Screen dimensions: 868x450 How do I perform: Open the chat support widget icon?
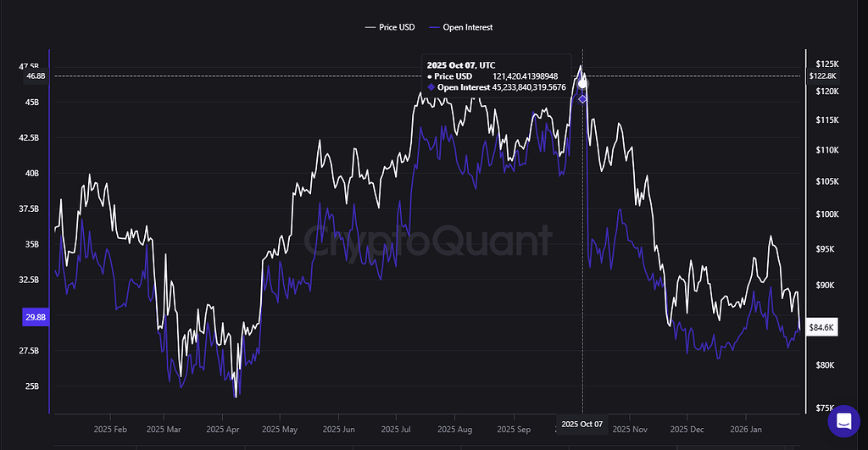[x=843, y=421]
